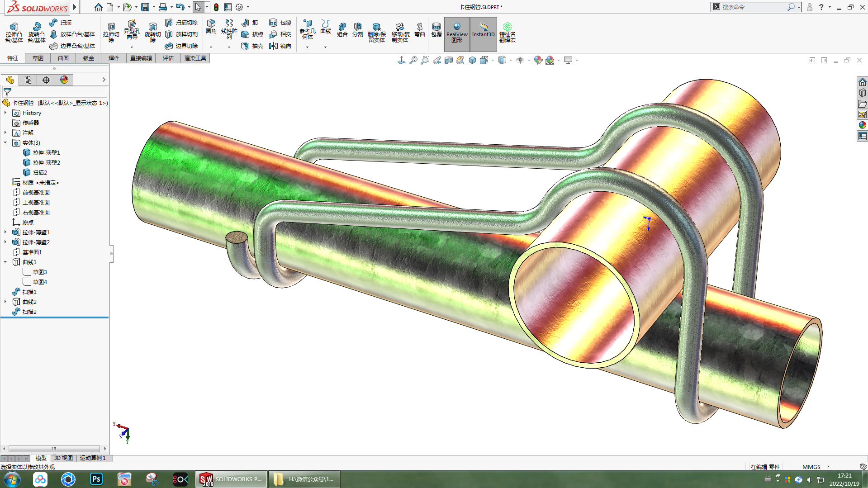Click the 分割 split tool
Viewport: 868px width, 488px height.
tap(358, 30)
